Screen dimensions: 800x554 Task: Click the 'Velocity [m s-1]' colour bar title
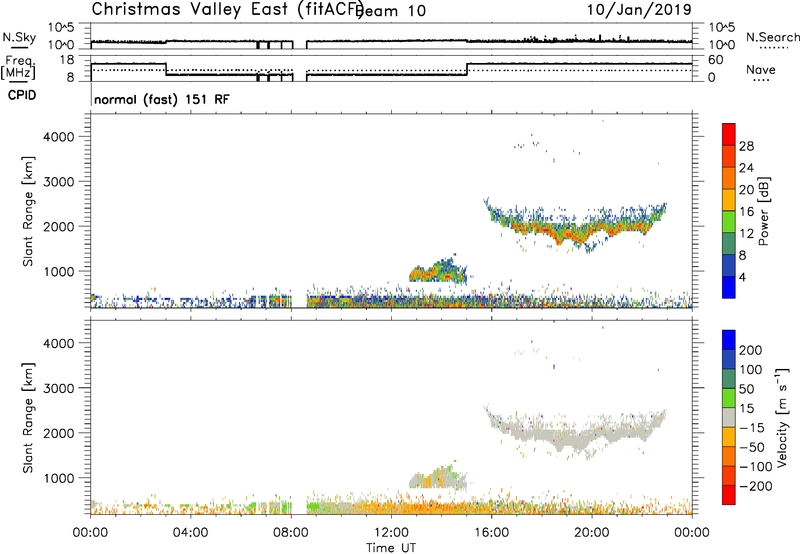pos(782,417)
